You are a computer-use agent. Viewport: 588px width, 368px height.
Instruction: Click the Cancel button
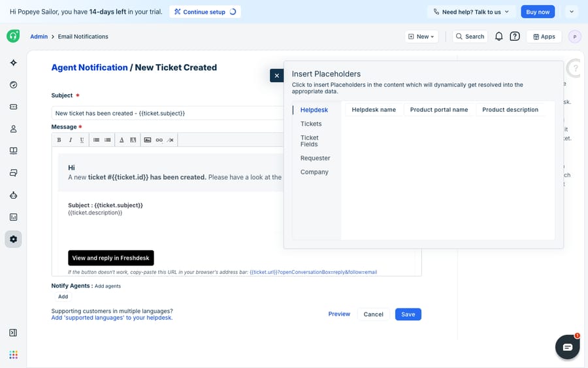coord(373,314)
